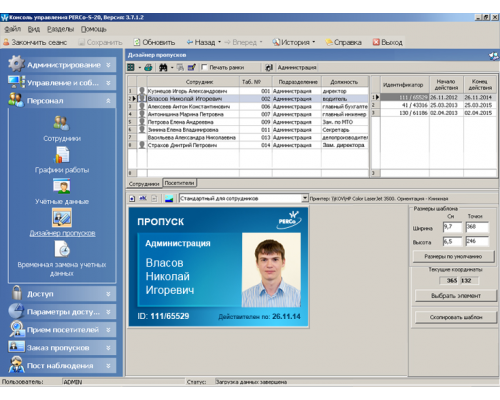Click the grayed icon next to binoculars
Screen dimensions: 500x400
point(180,68)
